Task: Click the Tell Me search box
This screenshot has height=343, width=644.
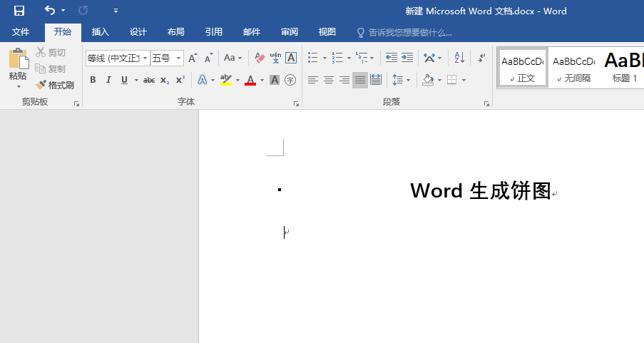Action: click(410, 32)
